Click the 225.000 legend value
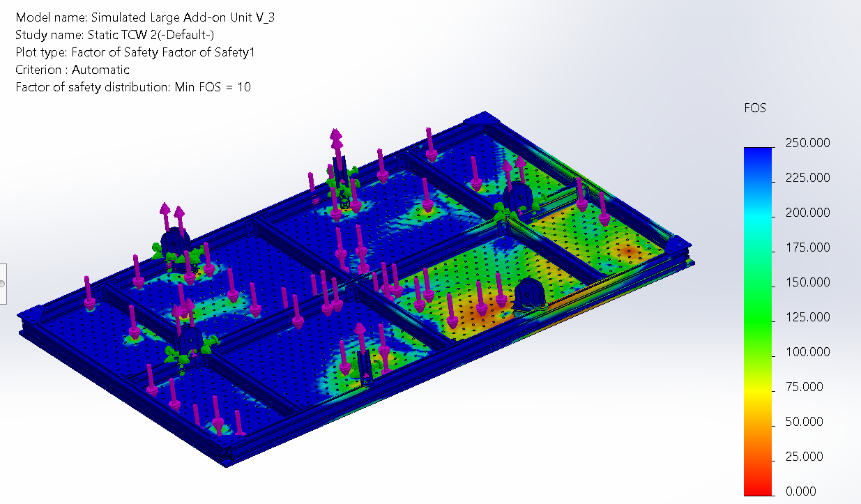This screenshot has width=861, height=504. [x=808, y=178]
